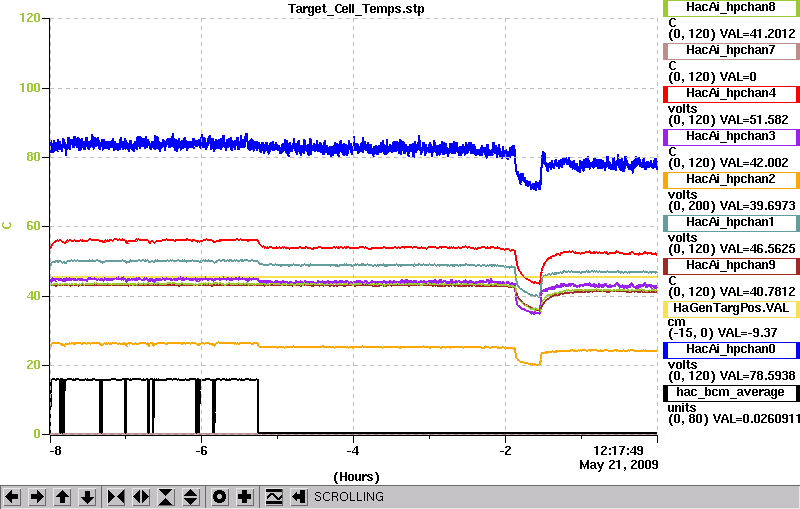Click the value text VAL=78.5938
Image resolution: width=800 pixels, height=509 pixels.
757,376
